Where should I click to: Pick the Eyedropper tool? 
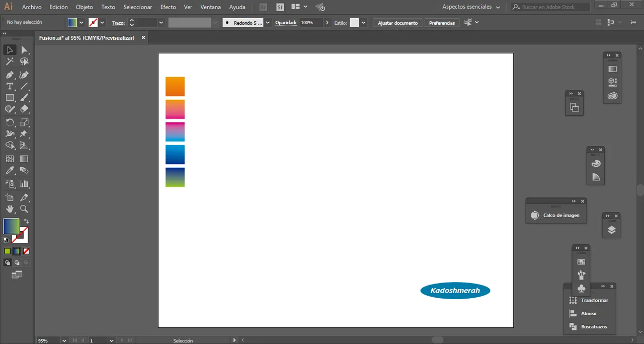click(x=10, y=171)
